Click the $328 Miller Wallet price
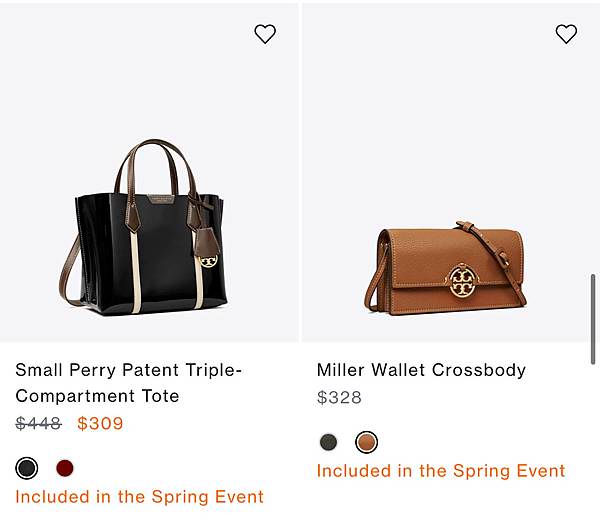This screenshot has height=522, width=600. (339, 397)
